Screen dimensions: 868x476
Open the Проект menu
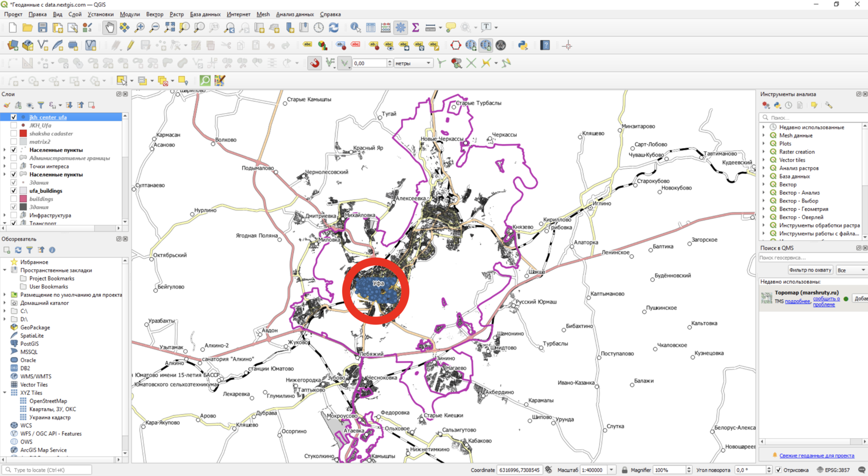coord(13,14)
